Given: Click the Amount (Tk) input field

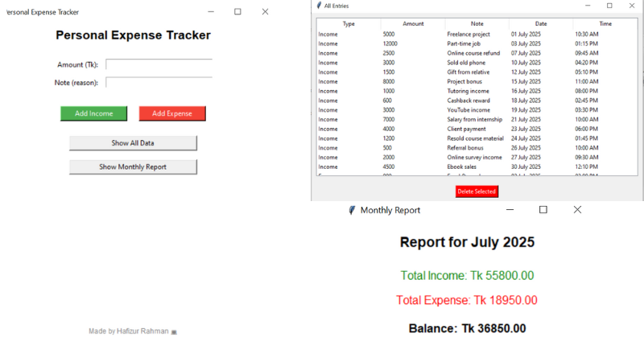Looking at the screenshot, I should pyautogui.click(x=159, y=64).
